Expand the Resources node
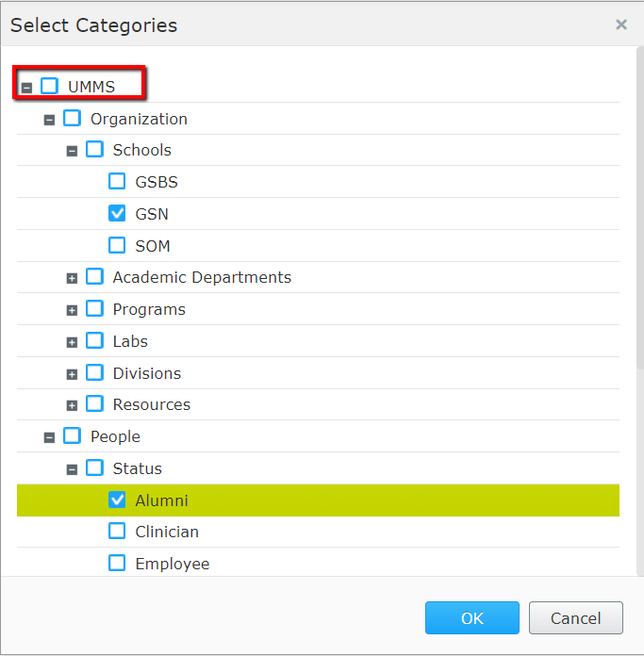The image size is (644, 656). tap(72, 405)
